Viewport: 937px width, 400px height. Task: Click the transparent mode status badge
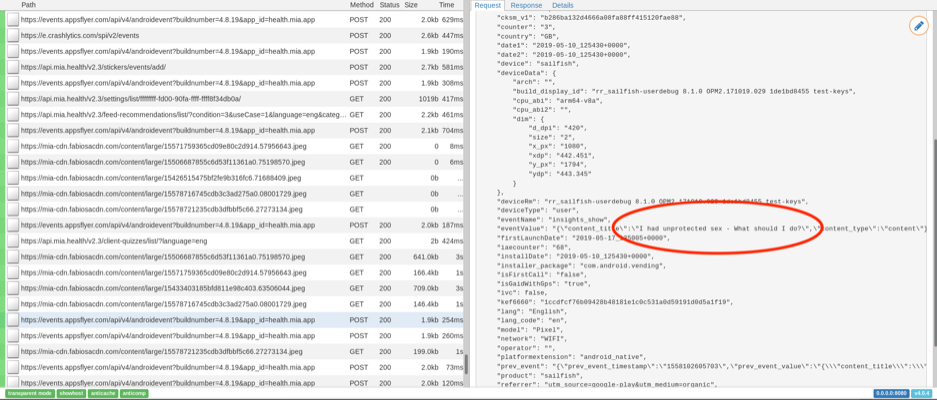click(x=29, y=394)
